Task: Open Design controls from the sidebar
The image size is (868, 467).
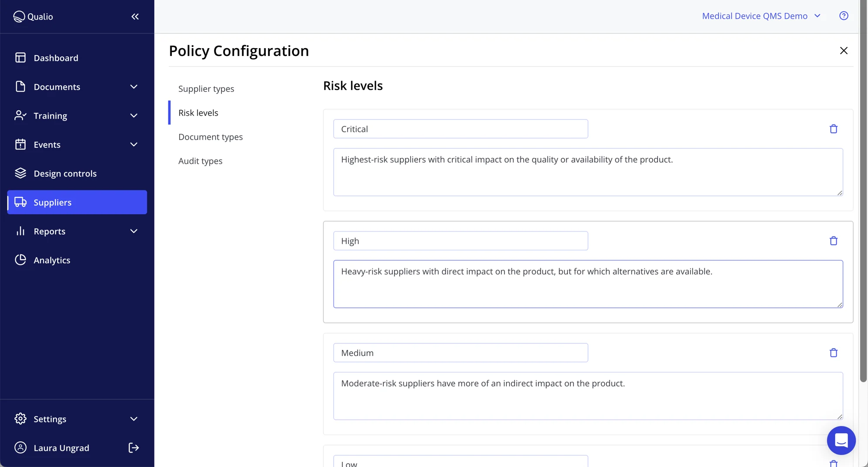Action: (x=65, y=173)
